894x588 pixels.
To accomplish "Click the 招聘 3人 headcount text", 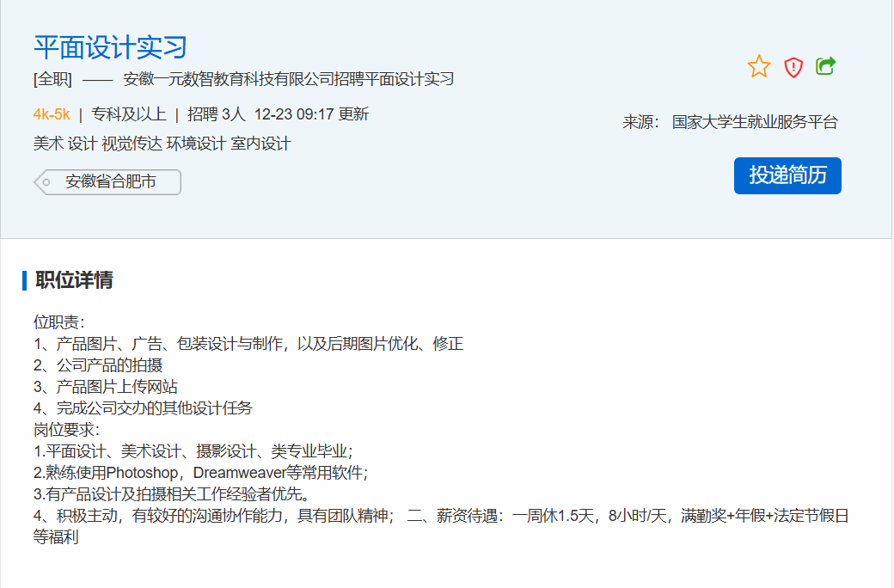I will pyautogui.click(x=217, y=114).
